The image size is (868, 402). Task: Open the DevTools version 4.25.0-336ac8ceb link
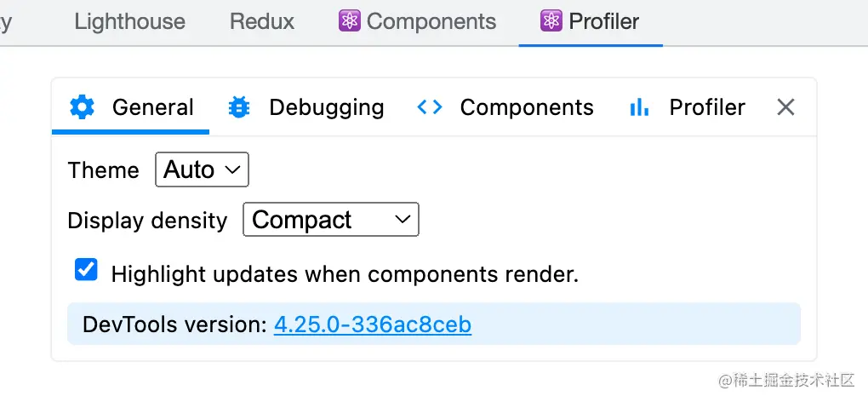click(x=373, y=324)
